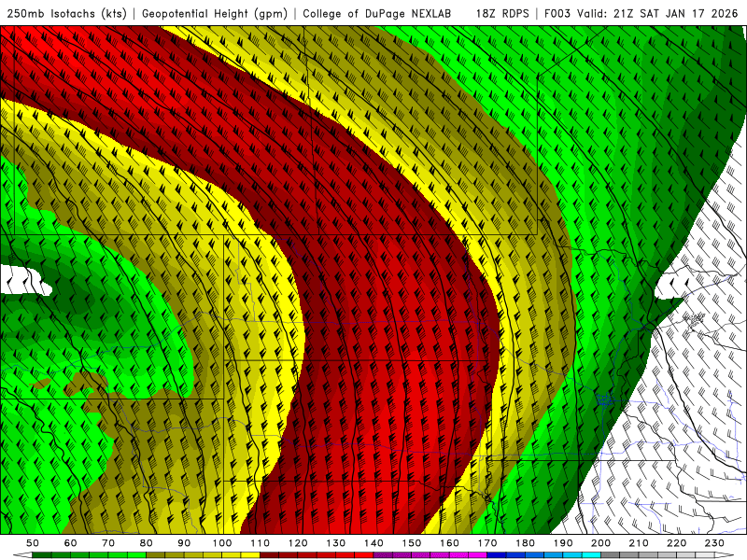747x560 pixels.
Task: Click the legend value 160
Action: [449, 543]
